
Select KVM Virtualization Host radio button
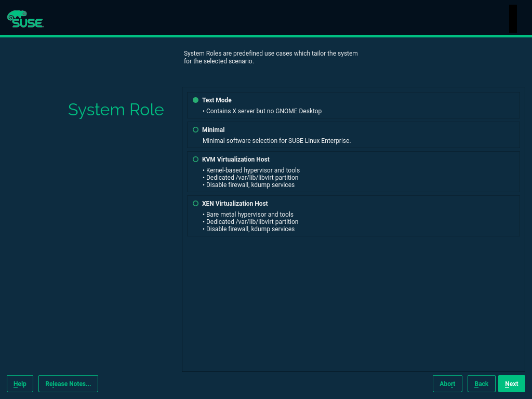196,159
